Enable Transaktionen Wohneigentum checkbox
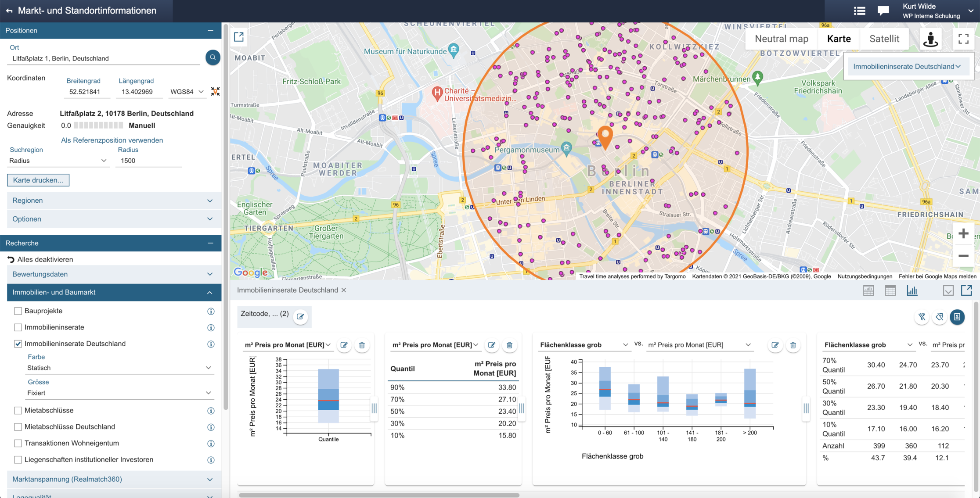The image size is (980, 498). pyautogui.click(x=18, y=444)
